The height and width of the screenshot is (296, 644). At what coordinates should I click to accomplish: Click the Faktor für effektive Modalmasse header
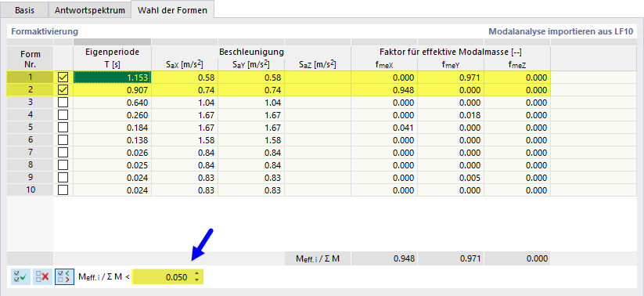(x=451, y=52)
